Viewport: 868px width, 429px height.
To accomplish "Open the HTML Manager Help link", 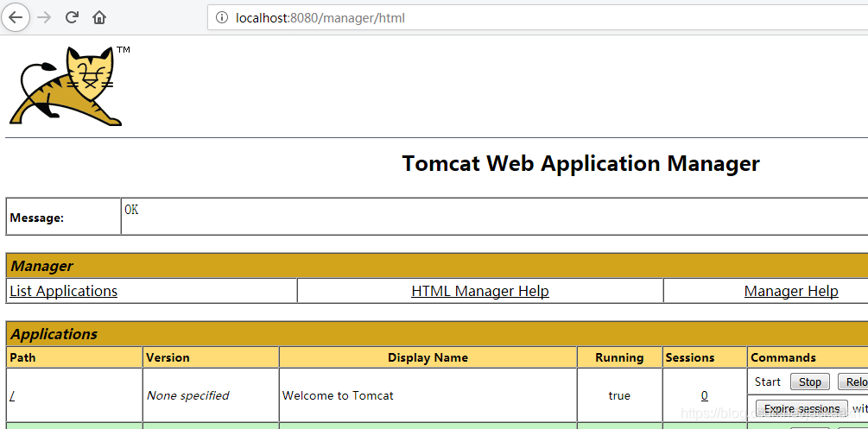I will pos(480,291).
